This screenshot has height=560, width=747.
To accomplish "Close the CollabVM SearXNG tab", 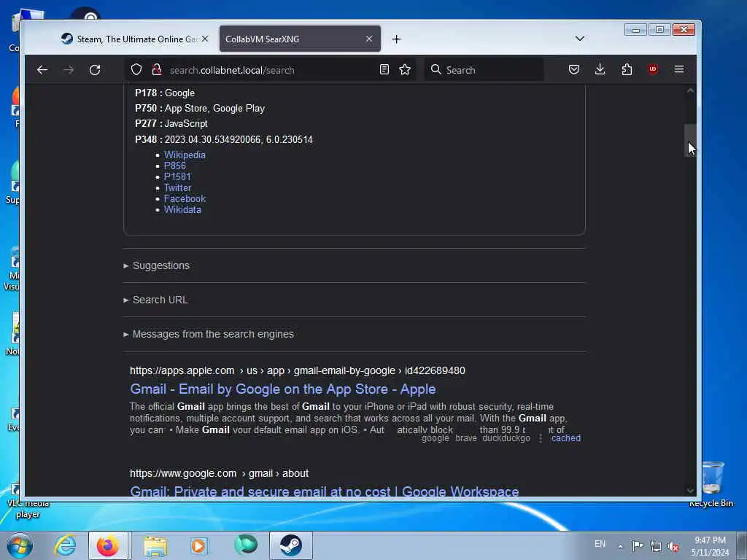I will click(x=369, y=39).
